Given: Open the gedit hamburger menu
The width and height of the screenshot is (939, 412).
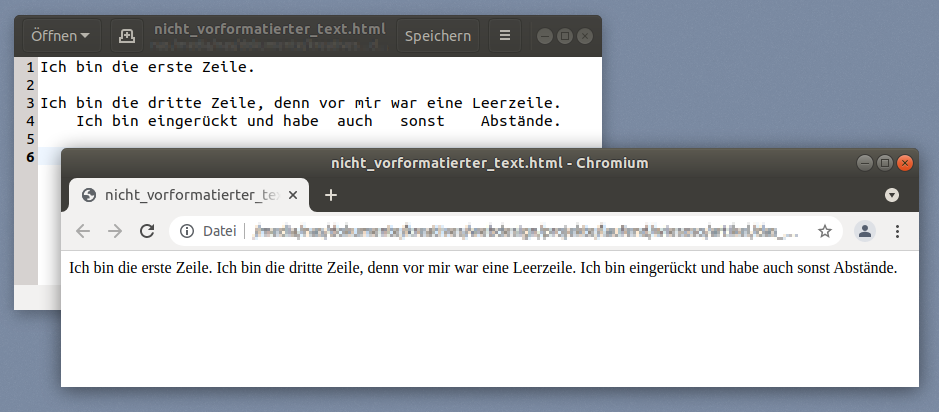Looking at the screenshot, I should point(505,36).
